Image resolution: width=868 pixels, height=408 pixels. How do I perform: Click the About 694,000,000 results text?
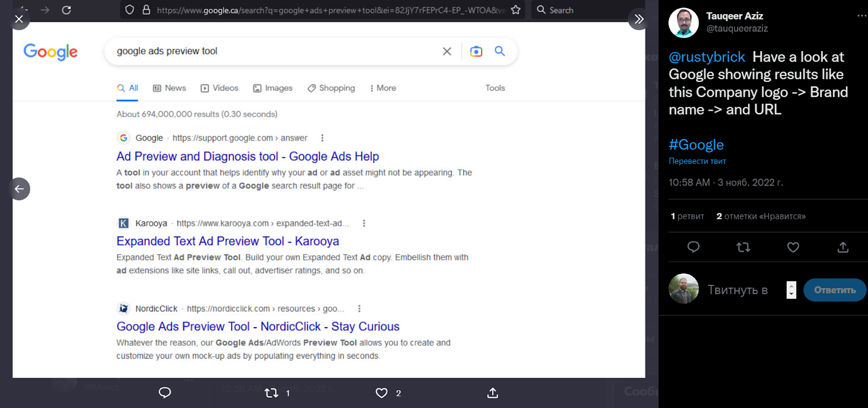197,114
